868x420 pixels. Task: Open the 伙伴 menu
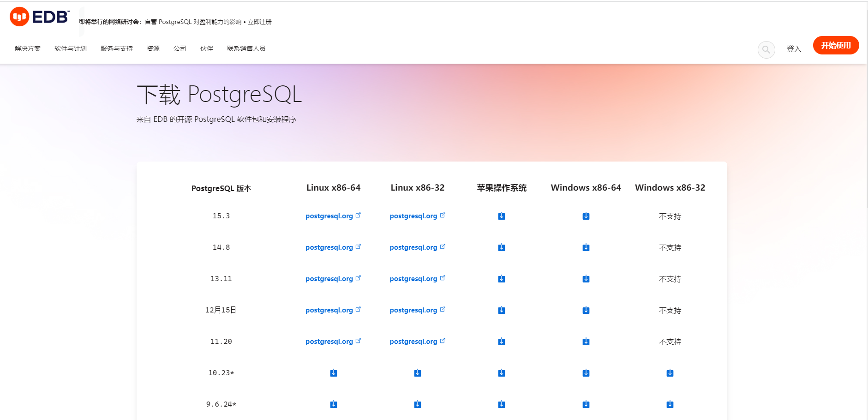coord(207,48)
